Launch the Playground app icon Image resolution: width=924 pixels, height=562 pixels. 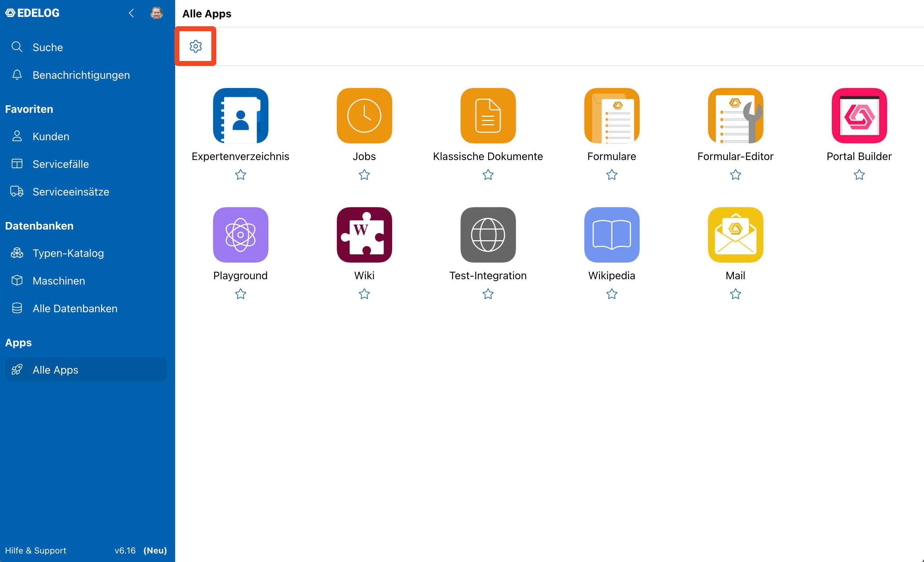240,235
